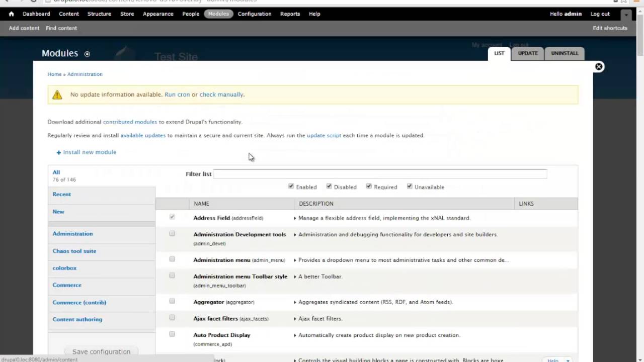The width and height of the screenshot is (644, 362).
Task: Open the Configuration admin menu
Action: coord(255,14)
